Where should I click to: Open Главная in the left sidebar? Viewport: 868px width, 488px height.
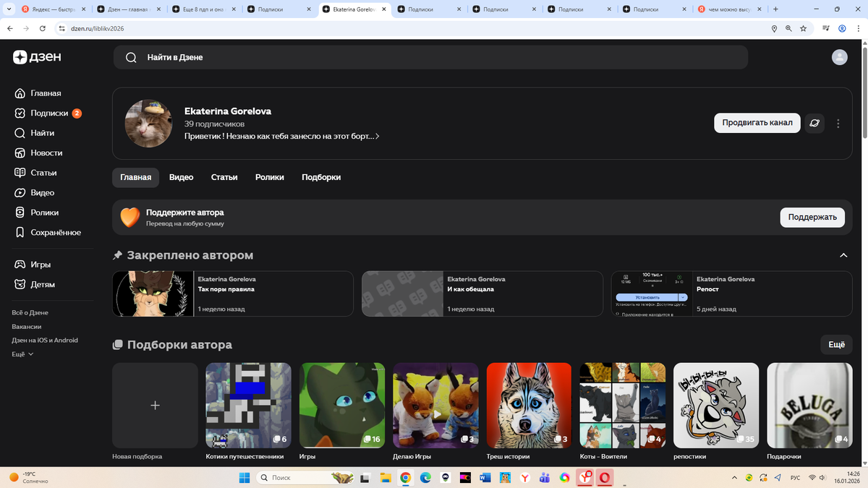[38, 93]
